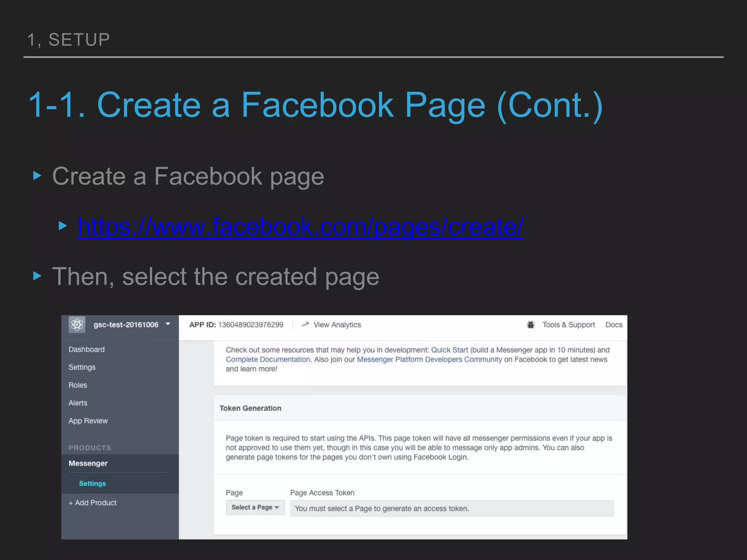Expand the gsc-test-20161006 app dropdown arrow
Screen dimensions: 747x560
[168, 324]
